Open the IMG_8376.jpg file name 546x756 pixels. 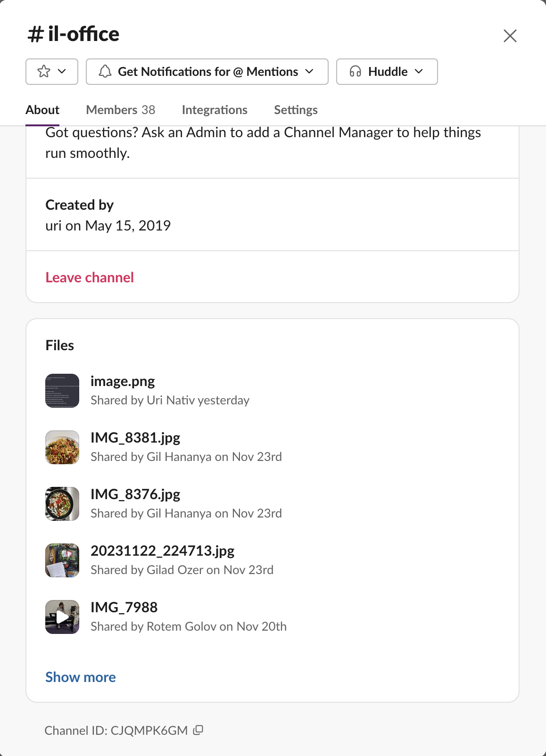135,494
